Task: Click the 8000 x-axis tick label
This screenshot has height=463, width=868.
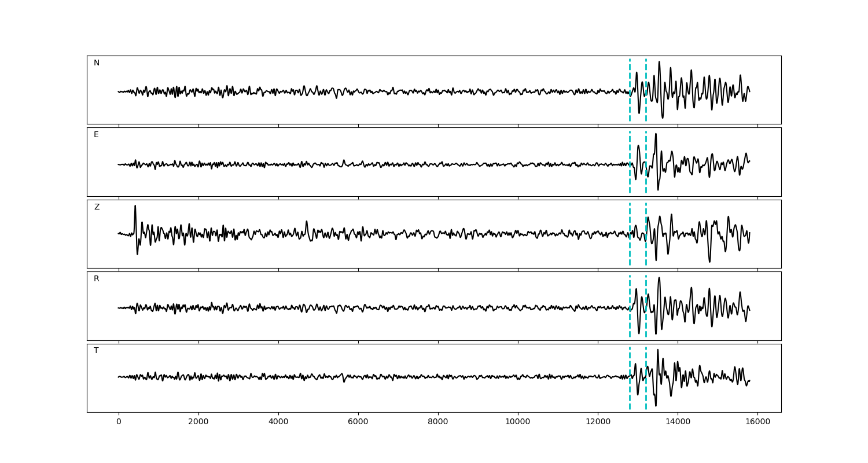Action: click(438, 422)
